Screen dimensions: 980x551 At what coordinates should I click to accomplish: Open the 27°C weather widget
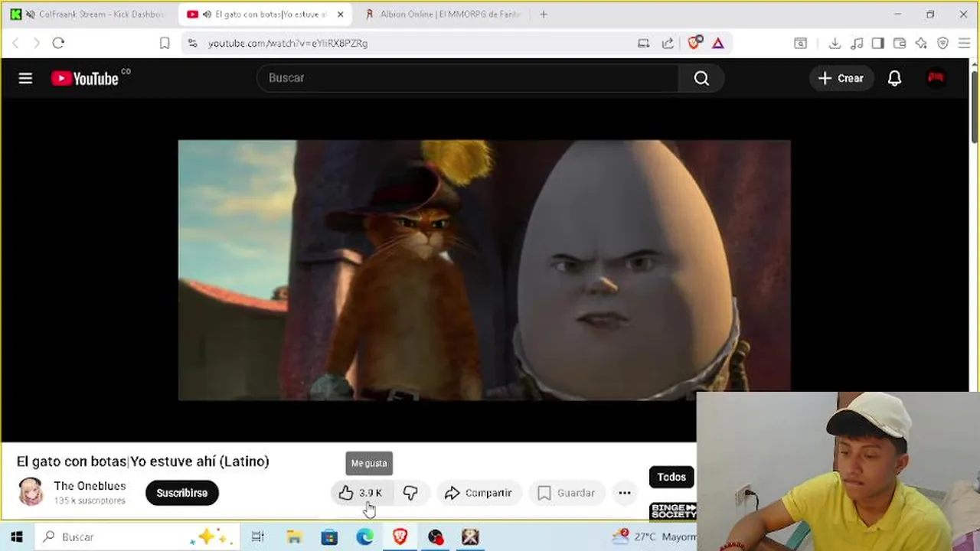click(654, 537)
